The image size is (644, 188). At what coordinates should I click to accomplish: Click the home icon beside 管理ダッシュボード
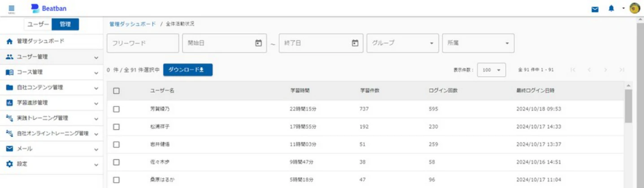[x=9, y=41]
